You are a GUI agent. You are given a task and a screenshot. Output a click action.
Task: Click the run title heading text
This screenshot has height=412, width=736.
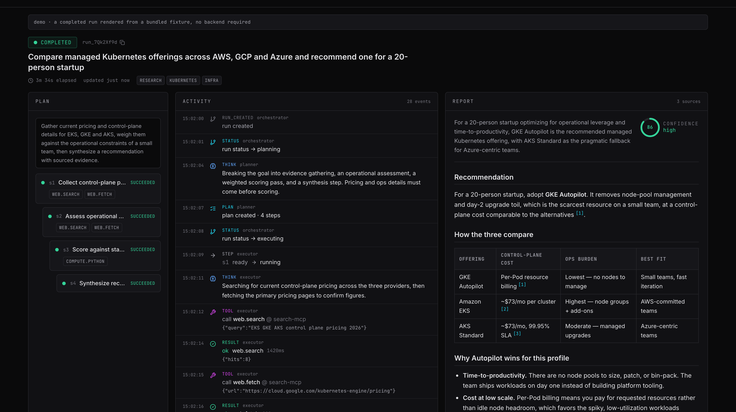point(218,62)
